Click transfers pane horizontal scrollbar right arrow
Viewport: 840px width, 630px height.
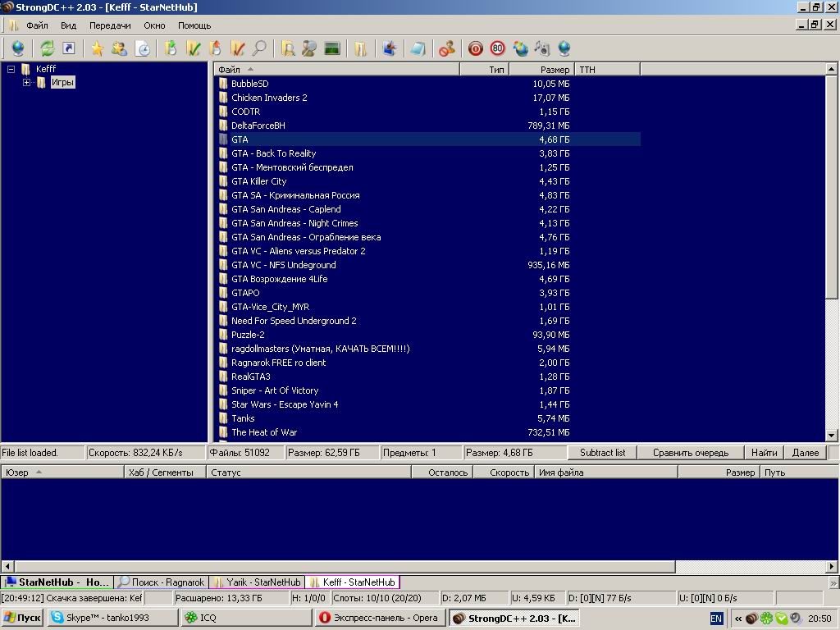832,566
